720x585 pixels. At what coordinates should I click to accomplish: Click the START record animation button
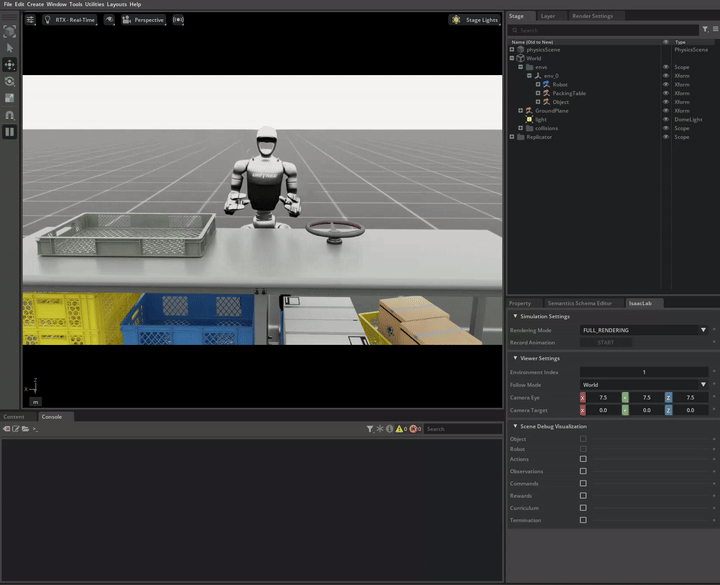tap(606, 342)
